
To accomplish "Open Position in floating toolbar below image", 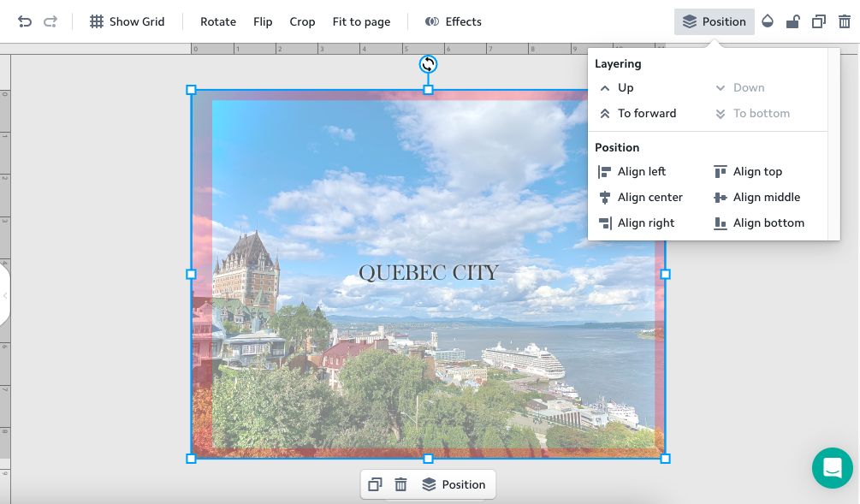I will (x=454, y=484).
